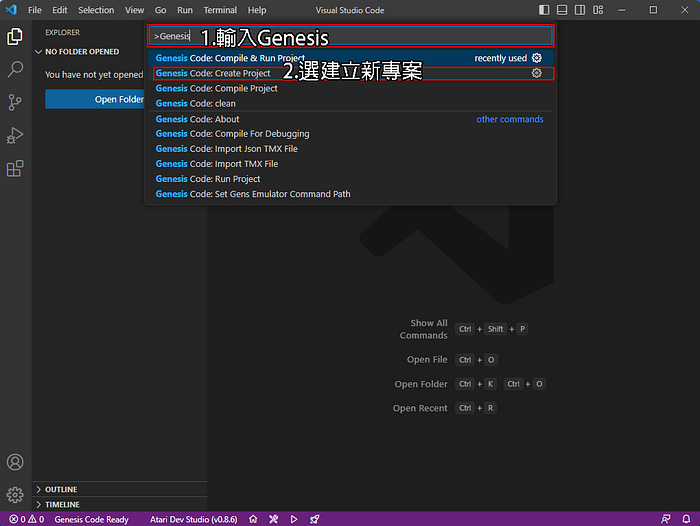
Task: Click the rocket icon in status bar
Action: tap(315, 519)
